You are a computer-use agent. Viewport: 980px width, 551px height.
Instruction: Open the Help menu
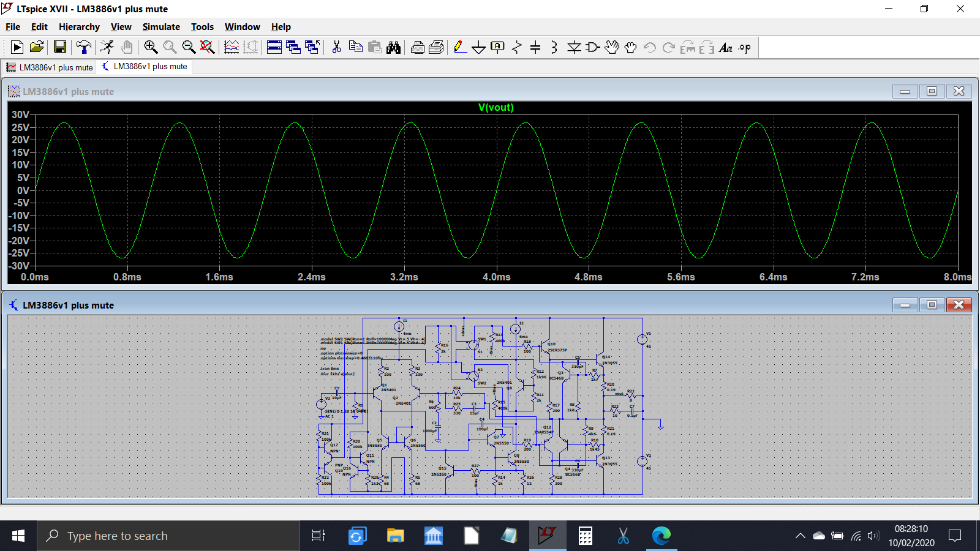281,27
